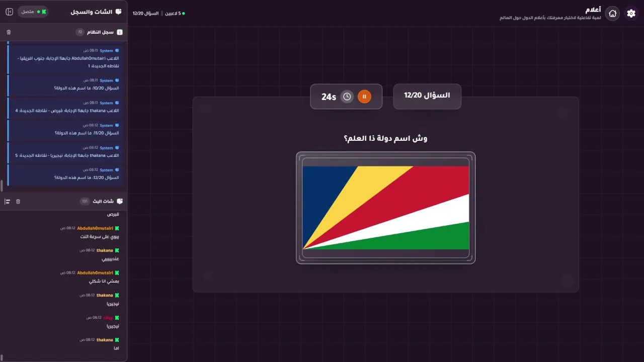Click the chat message اما
The width and height of the screenshot is (644, 362).
click(116, 348)
